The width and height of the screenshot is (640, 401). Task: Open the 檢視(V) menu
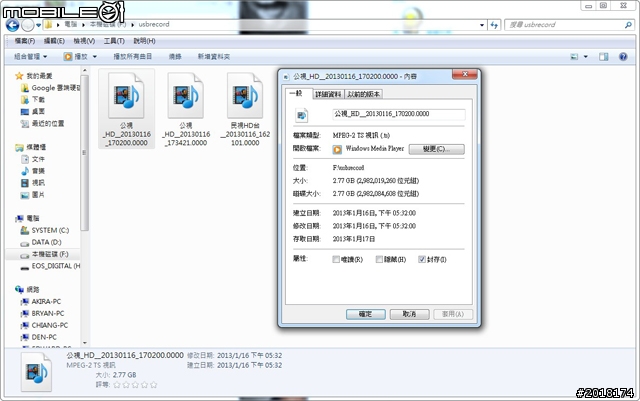(84, 41)
